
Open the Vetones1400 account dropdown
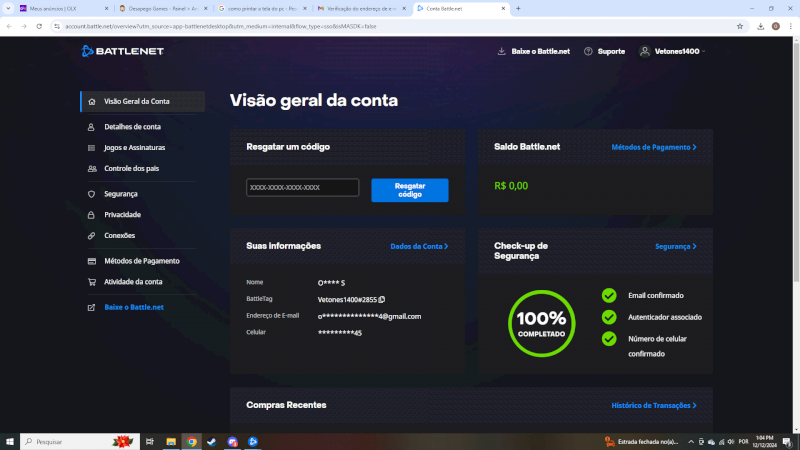pos(672,51)
